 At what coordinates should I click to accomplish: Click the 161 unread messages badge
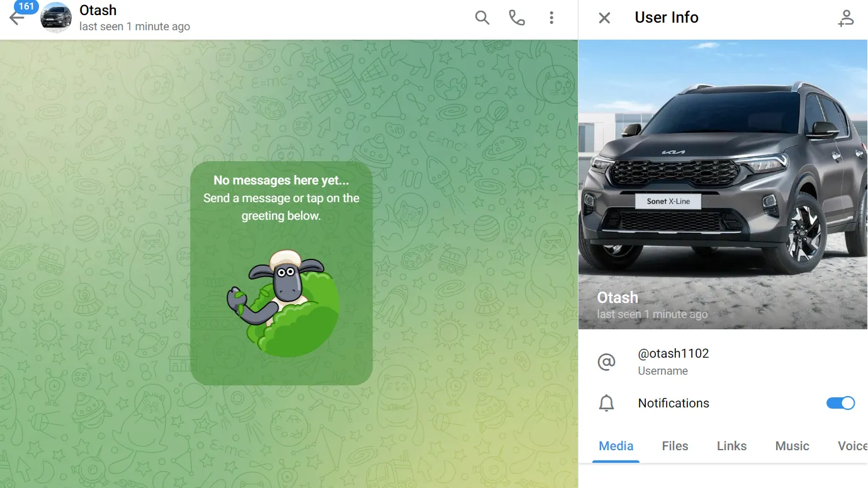coord(26,6)
